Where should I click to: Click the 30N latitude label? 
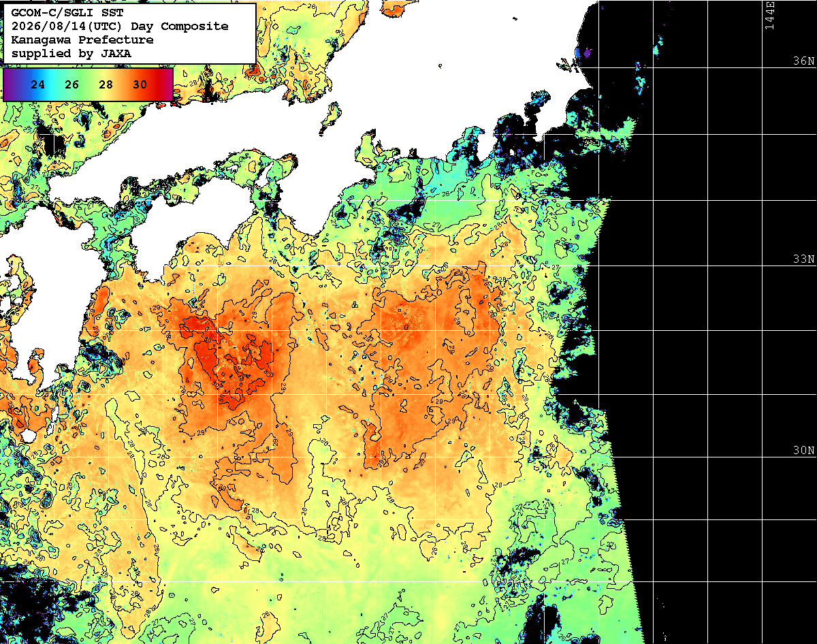(x=803, y=451)
